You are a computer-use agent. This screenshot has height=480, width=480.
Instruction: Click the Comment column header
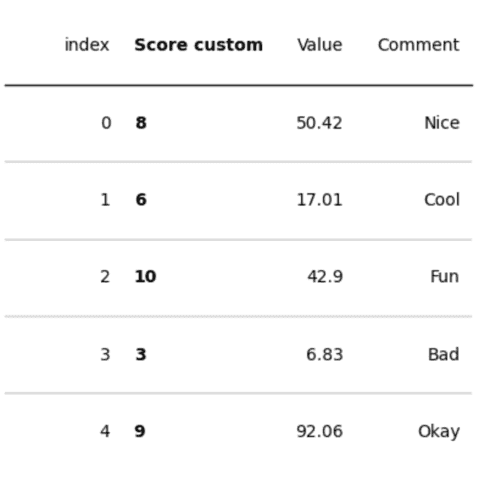[x=418, y=45]
